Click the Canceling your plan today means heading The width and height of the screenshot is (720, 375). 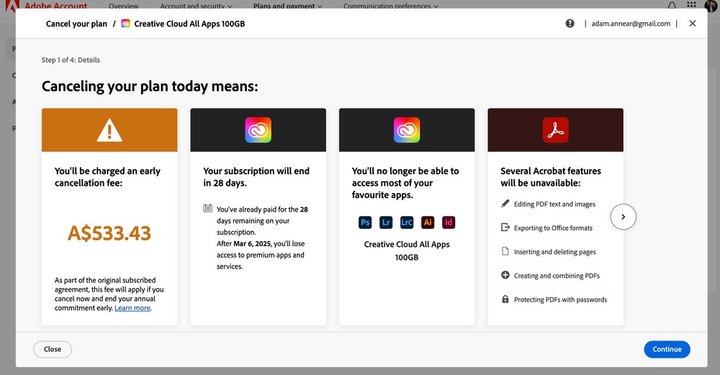coord(150,86)
